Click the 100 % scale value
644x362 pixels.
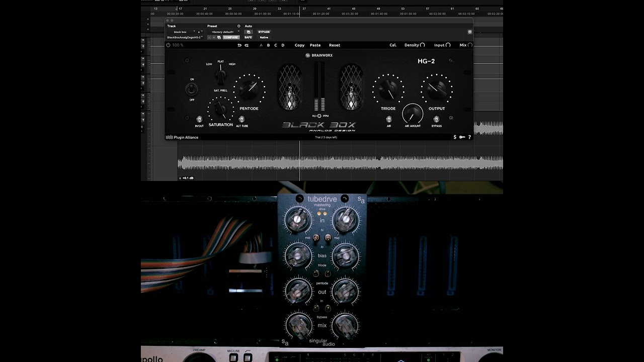pyautogui.click(x=178, y=45)
